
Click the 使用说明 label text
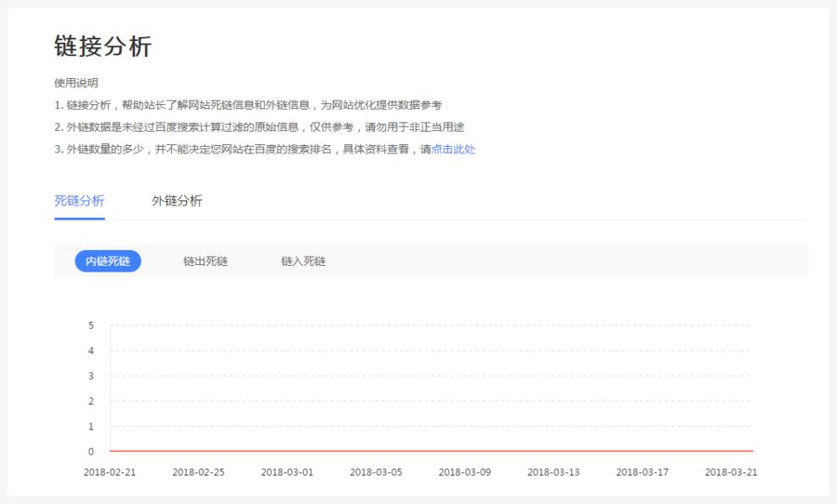click(x=76, y=83)
